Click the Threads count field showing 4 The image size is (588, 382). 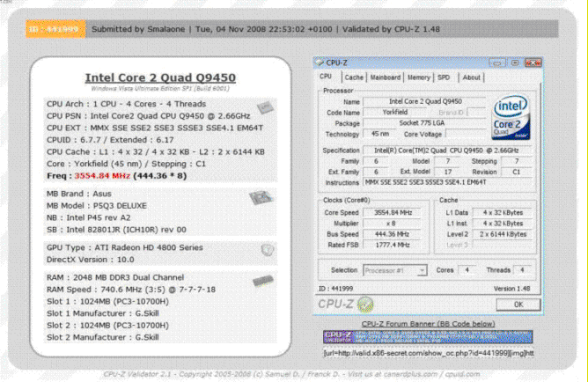[522, 270]
